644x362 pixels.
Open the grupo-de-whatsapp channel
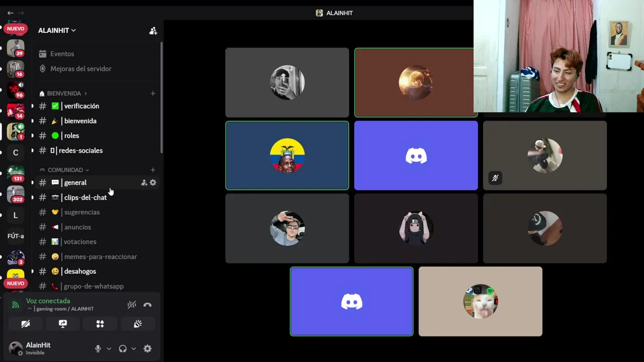(96, 286)
